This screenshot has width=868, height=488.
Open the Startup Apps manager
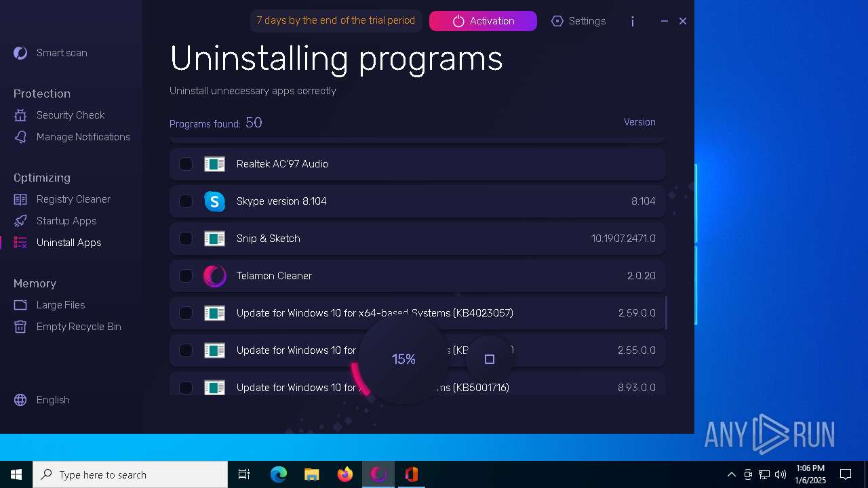[55, 221]
